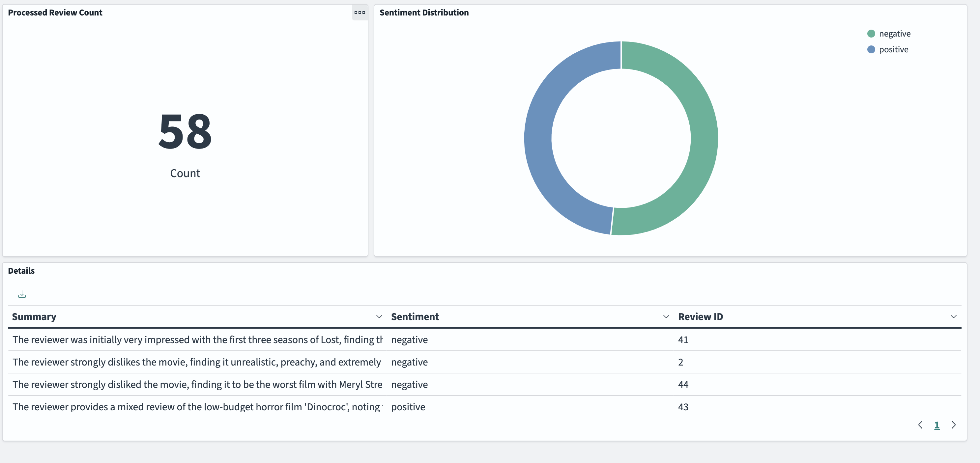The width and height of the screenshot is (980, 463).
Task: Click the positive sentiment cell for Dinocroc
Action: coord(408,407)
